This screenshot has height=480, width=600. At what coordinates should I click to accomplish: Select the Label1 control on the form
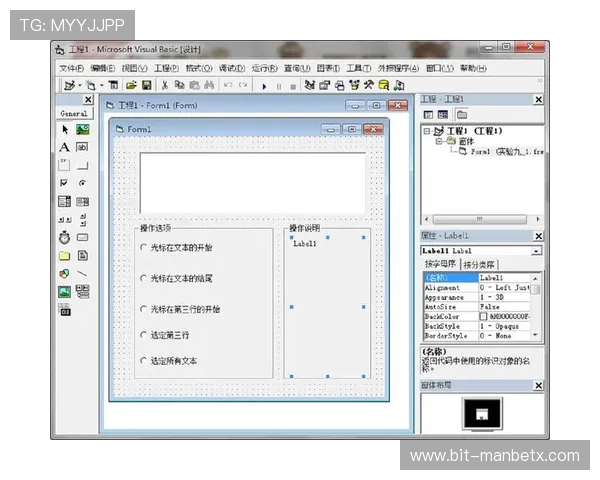click(x=328, y=307)
